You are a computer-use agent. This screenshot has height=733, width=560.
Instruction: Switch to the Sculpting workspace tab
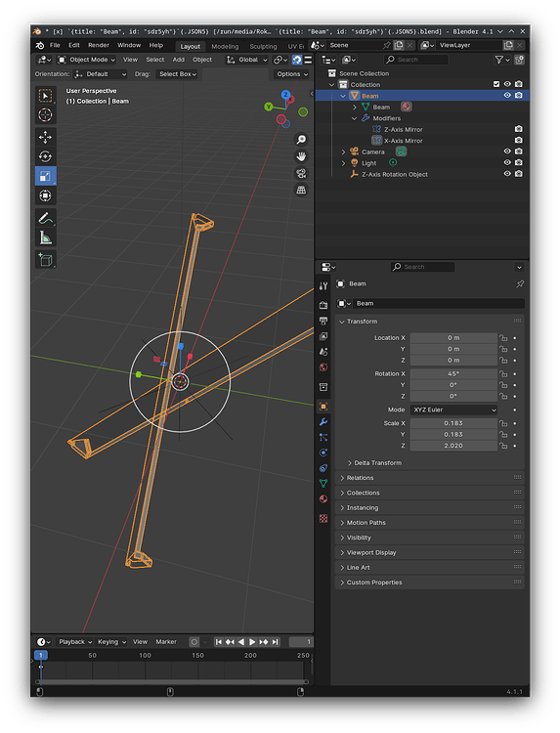click(x=263, y=46)
